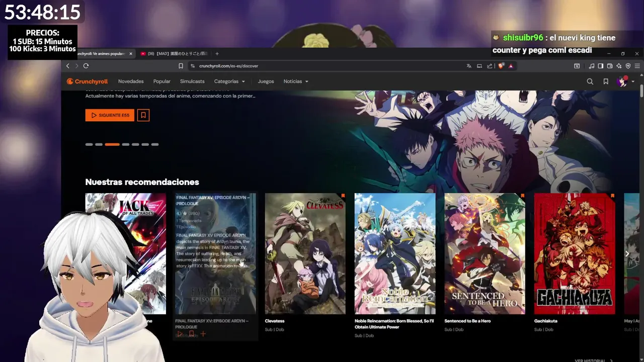Viewport: 644px width, 362px height.
Task: Click the plus icon on the Final Fantasy card
Action: pos(203,334)
